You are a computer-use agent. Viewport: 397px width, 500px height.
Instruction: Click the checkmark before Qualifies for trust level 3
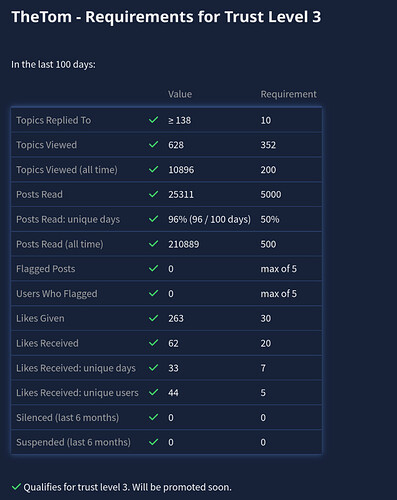click(x=16, y=487)
